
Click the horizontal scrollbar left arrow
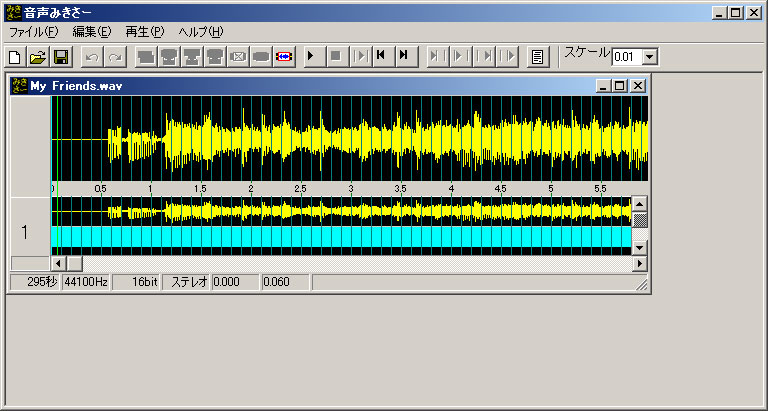point(59,264)
